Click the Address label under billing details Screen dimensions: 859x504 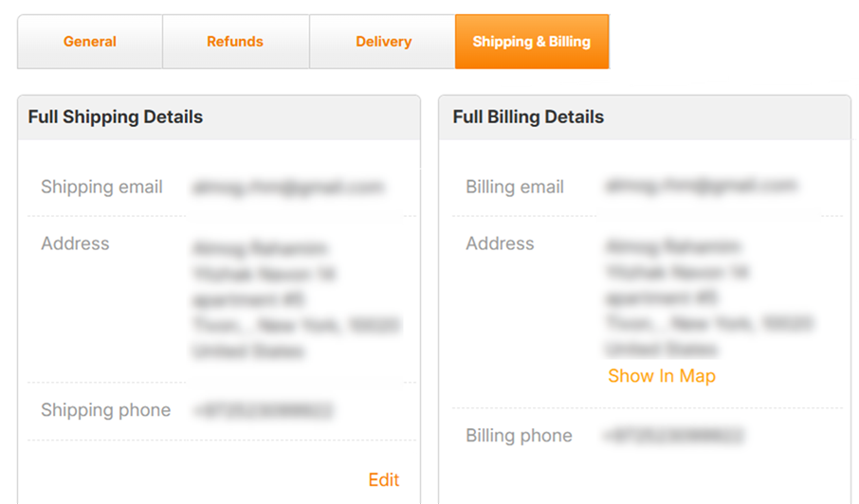point(500,243)
